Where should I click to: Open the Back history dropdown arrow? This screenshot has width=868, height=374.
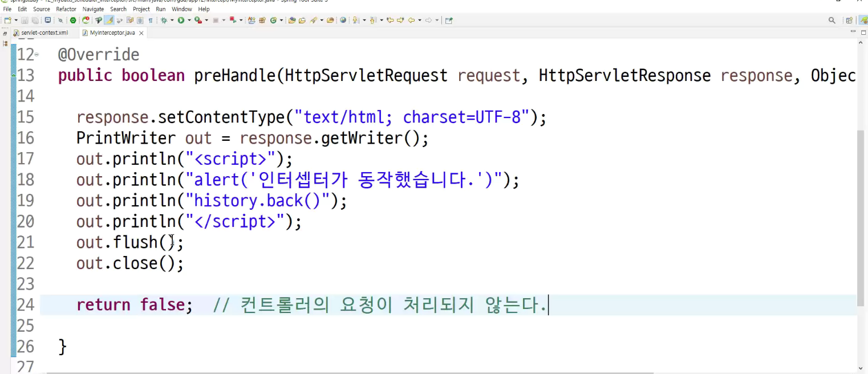[420, 20]
